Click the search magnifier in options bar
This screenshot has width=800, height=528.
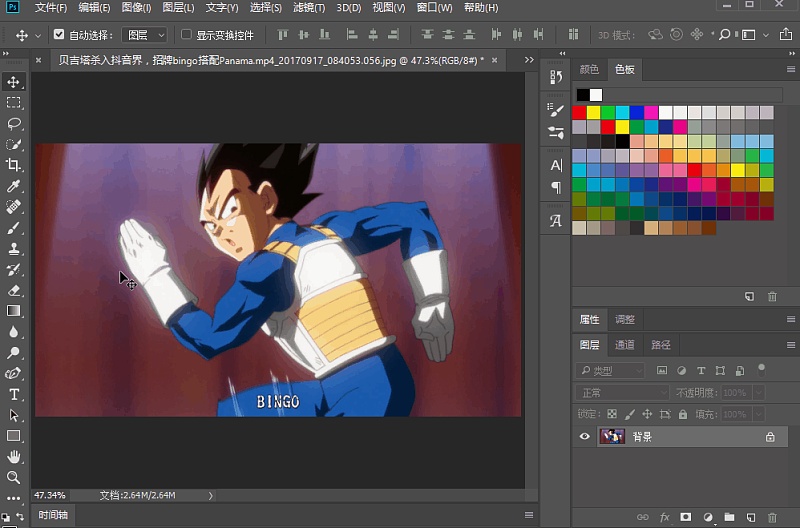click(x=724, y=35)
